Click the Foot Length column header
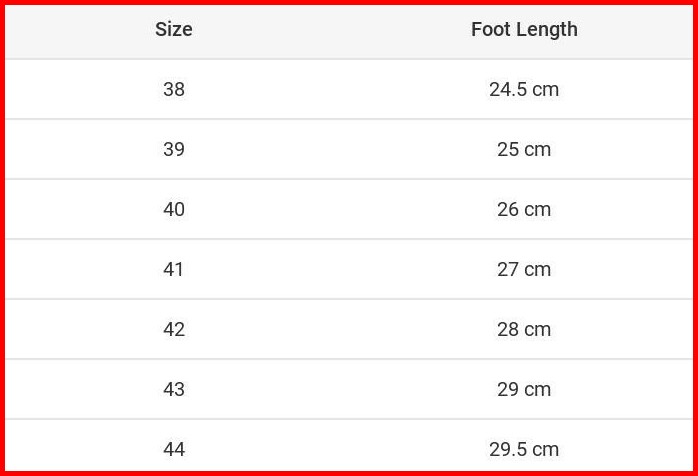Viewport: 698px width, 476px height. point(524,30)
